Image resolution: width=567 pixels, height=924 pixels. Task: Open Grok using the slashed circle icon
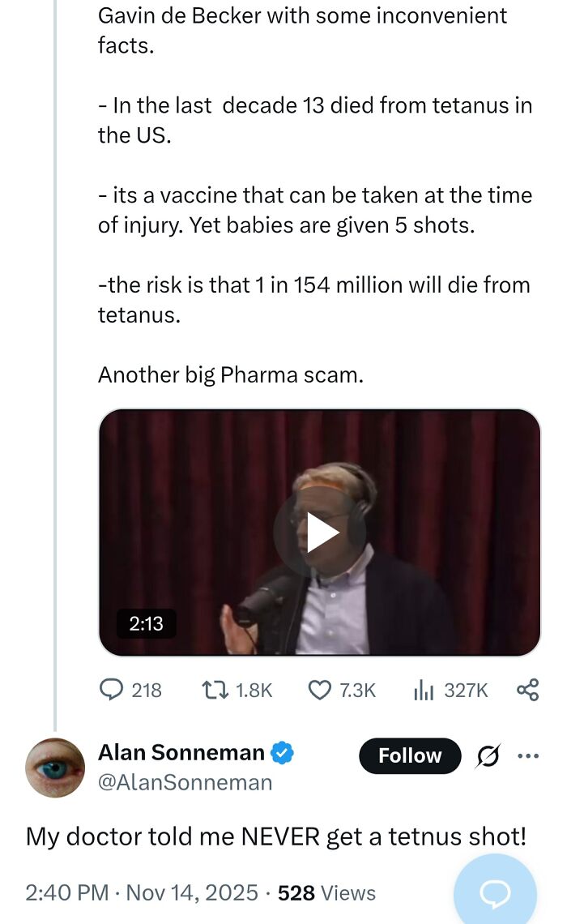click(487, 755)
